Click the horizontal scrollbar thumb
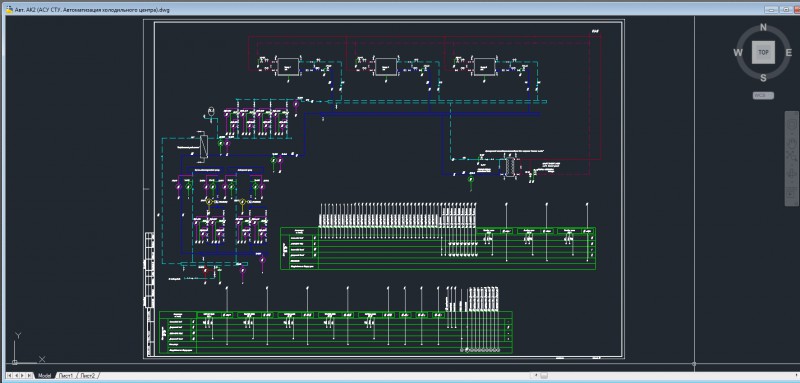Image resolution: width=800 pixels, height=383 pixels. [543, 376]
